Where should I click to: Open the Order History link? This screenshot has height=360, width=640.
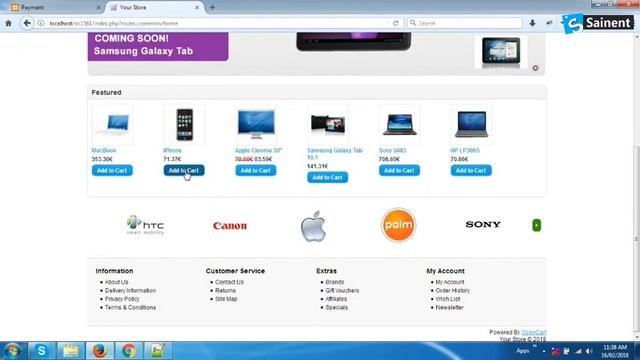pos(453,291)
